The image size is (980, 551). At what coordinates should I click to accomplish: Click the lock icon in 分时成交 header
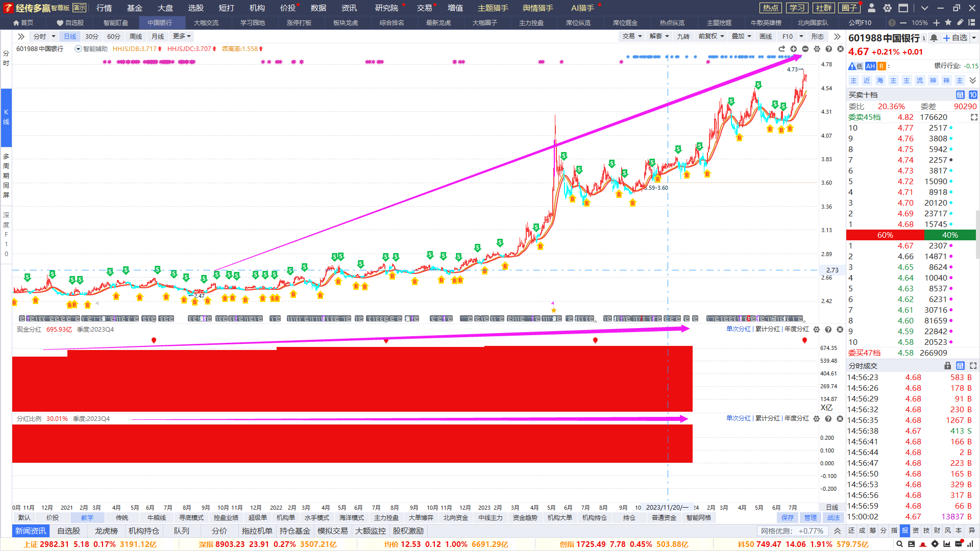point(948,366)
